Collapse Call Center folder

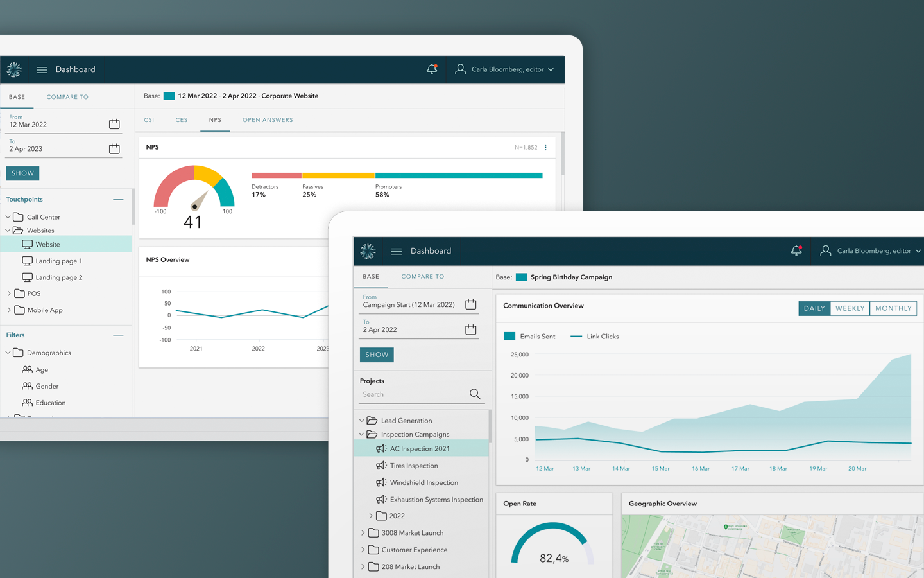click(8, 217)
